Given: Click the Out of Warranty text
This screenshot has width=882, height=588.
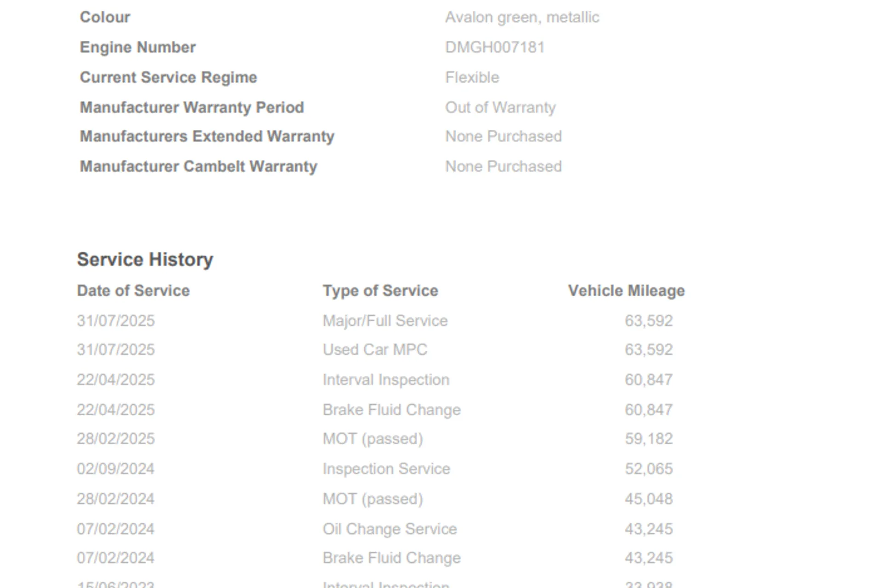Looking at the screenshot, I should click(500, 107).
